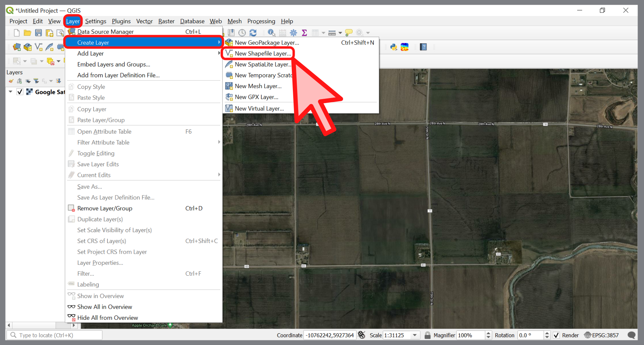Open Layer Styling with the paintbrush icon
Viewport: 644px width, 345px height.
(11, 81)
